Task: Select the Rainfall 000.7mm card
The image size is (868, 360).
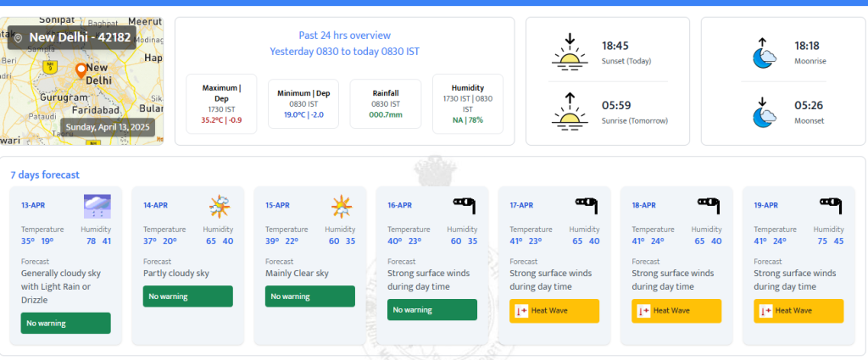Action: (386, 104)
